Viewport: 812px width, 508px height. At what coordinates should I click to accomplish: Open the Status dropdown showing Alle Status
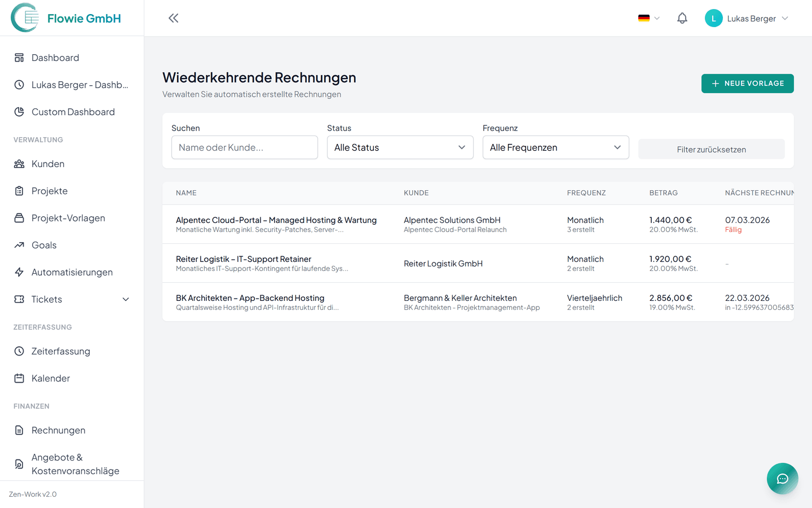coord(400,147)
